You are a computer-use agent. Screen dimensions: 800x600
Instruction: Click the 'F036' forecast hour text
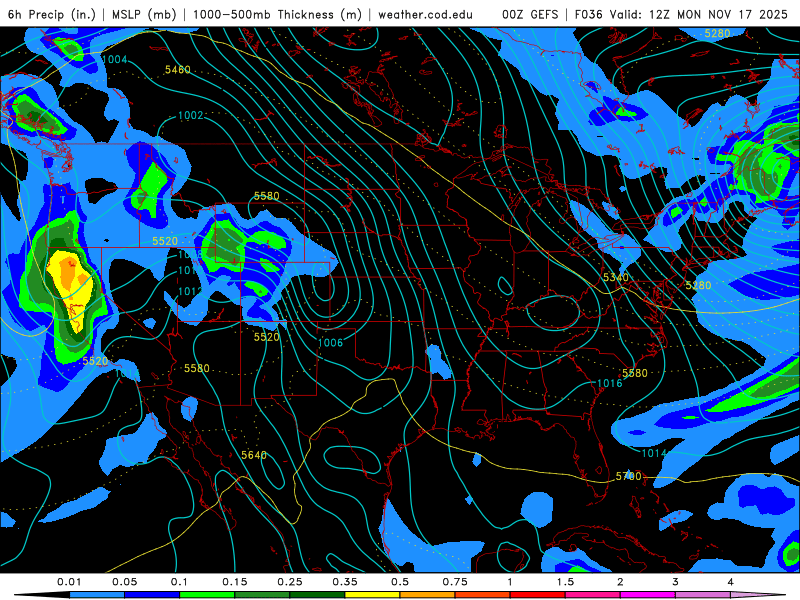[588, 14]
